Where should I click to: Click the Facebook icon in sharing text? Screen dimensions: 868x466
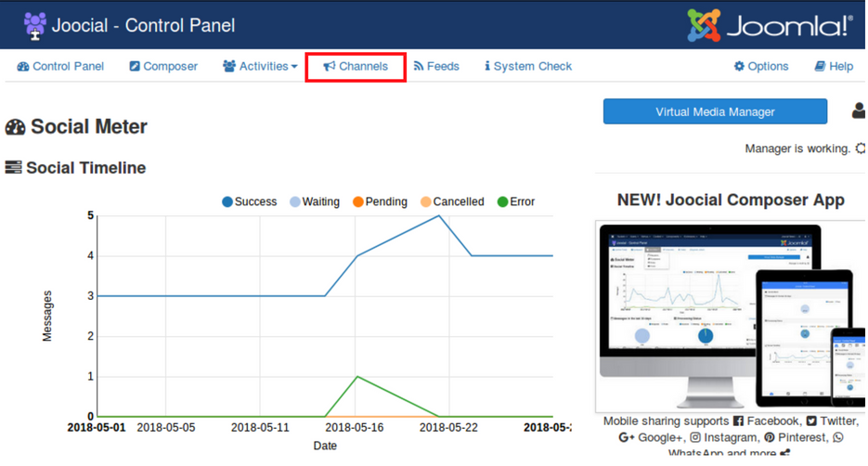738,421
